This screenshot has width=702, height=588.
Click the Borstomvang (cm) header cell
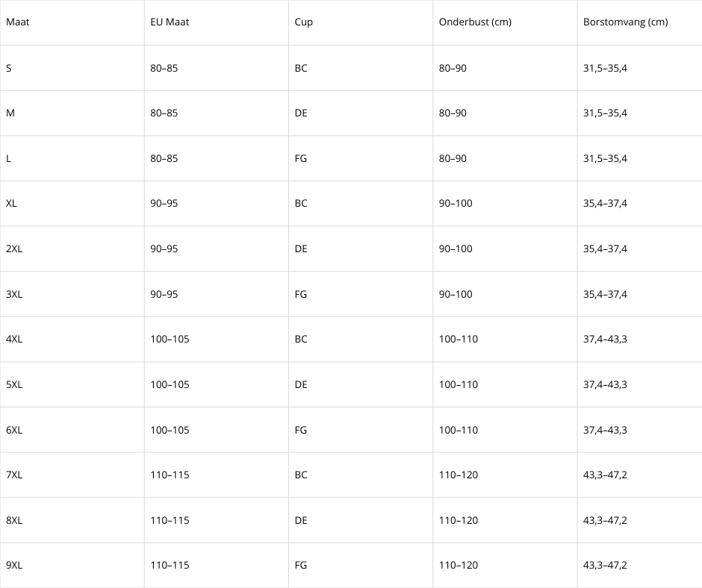pyautogui.click(x=640, y=22)
